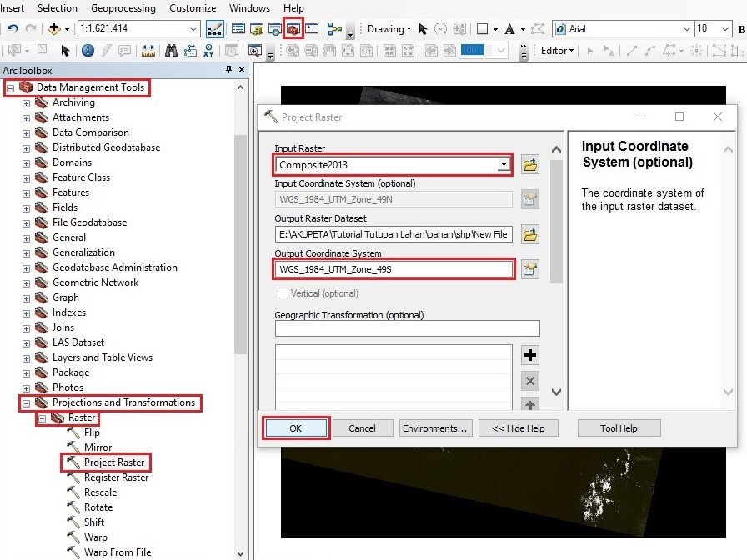Open the Environments settings button
The width and height of the screenshot is (747, 560).
coord(435,428)
